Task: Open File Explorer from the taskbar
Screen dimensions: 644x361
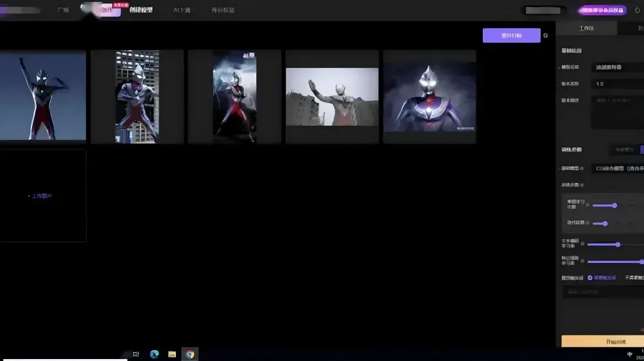Action: [x=172, y=354]
